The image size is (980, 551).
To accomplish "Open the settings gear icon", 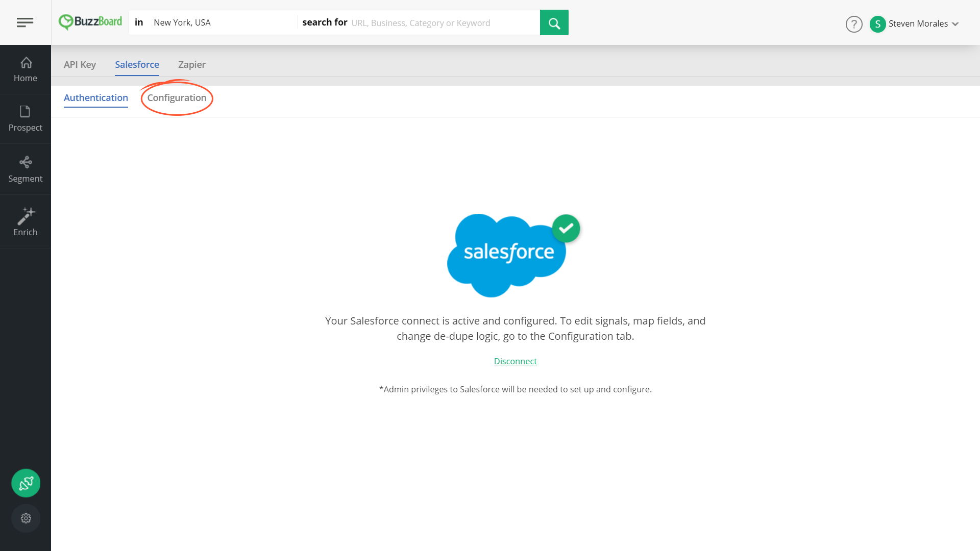I will [x=26, y=518].
